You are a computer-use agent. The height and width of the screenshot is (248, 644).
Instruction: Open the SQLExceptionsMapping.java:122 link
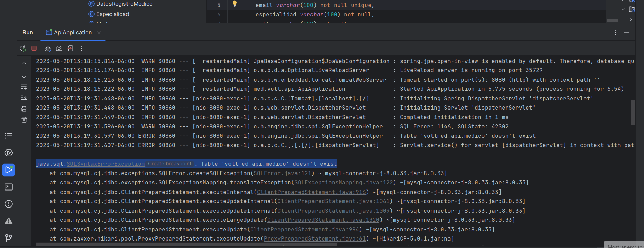344,183
